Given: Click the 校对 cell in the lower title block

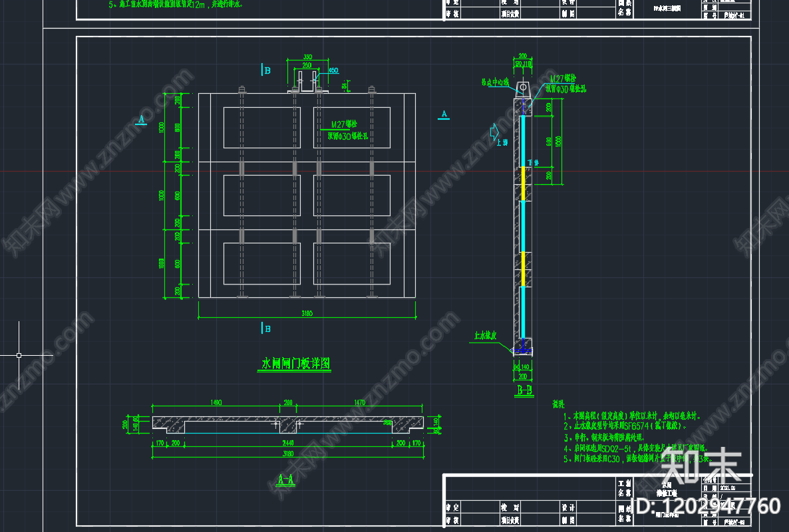Looking at the screenshot, I should click(x=510, y=507).
